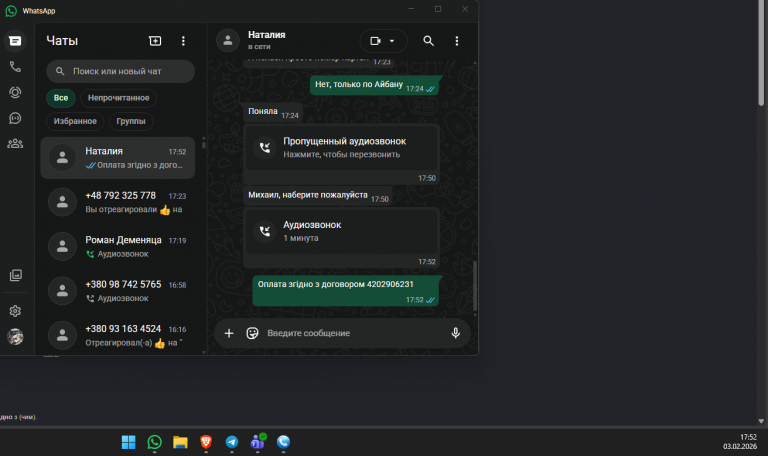The width and height of the screenshot is (768, 456).
Task: Select the Непрочитанное chat filter
Action: (x=119, y=98)
